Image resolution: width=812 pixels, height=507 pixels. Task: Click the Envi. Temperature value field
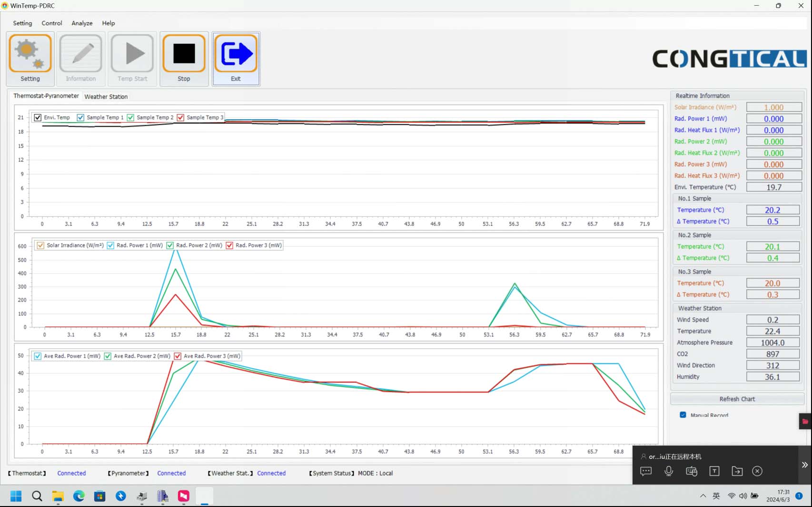click(x=774, y=187)
